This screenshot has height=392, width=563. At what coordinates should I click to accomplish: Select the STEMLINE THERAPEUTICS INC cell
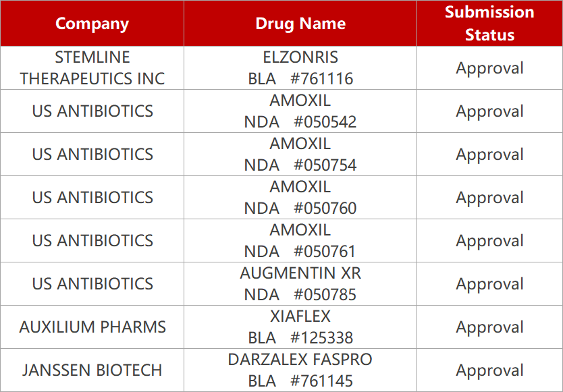click(x=92, y=68)
